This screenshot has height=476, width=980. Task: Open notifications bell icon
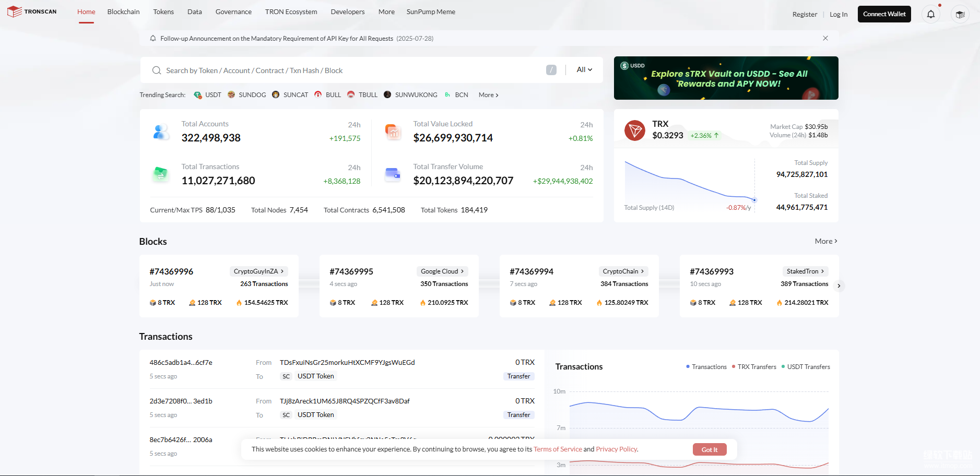coord(931,14)
